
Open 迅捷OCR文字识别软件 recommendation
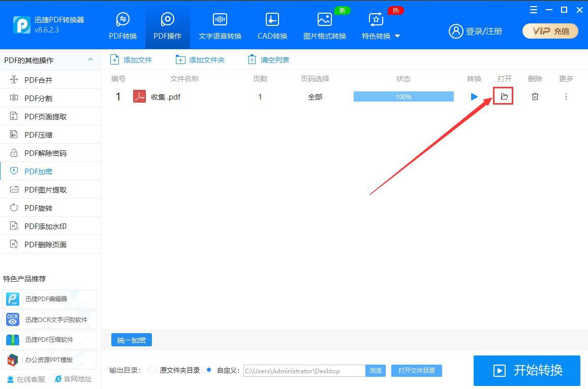pyautogui.click(x=49, y=319)
